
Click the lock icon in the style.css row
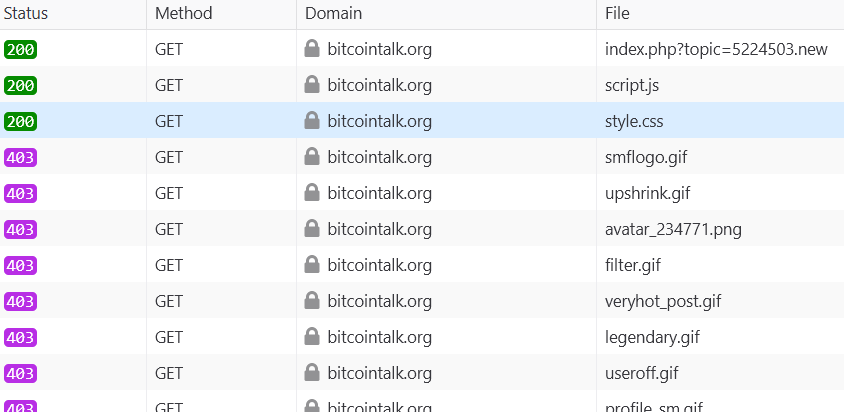click(x=312, y=121)
